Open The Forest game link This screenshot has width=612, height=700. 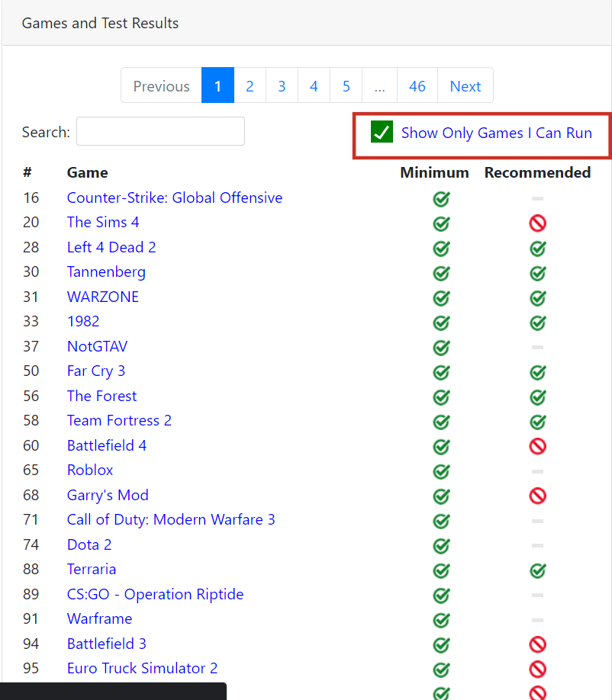pos(101,396)
